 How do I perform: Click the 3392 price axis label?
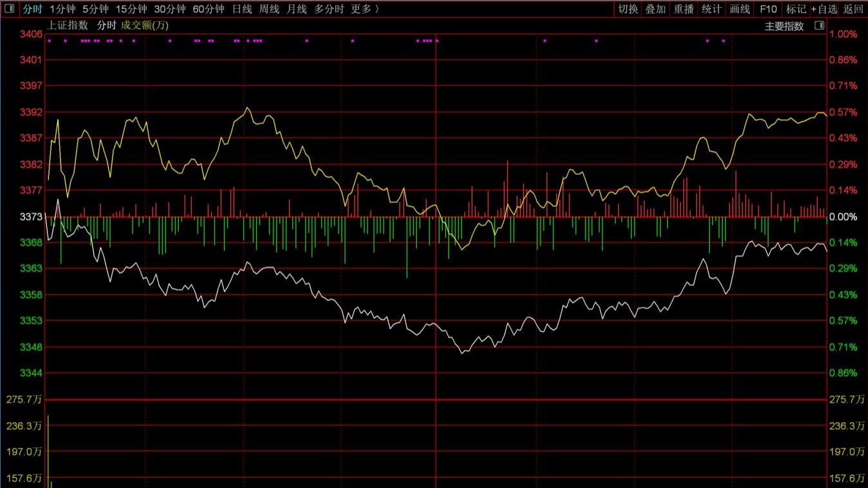(32, 112)
